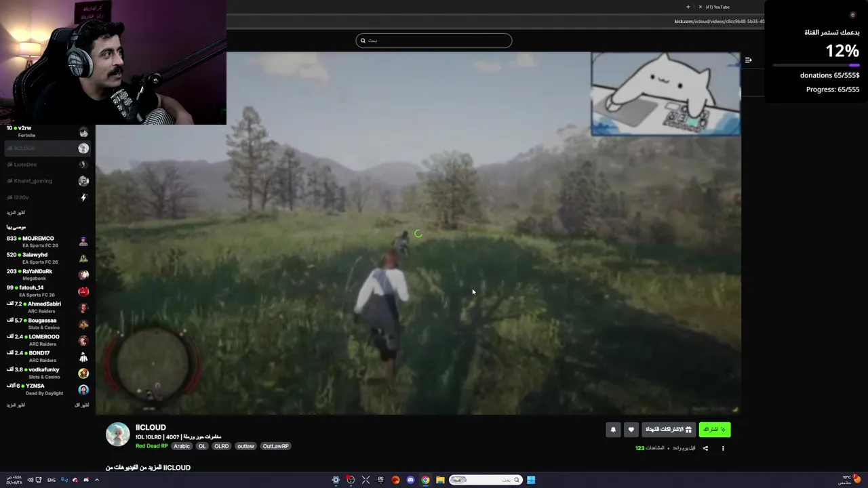Viewport: 868px width, 488px height.
Task: Open the Bougassaa recommended channel
Action: pos(47,323)
